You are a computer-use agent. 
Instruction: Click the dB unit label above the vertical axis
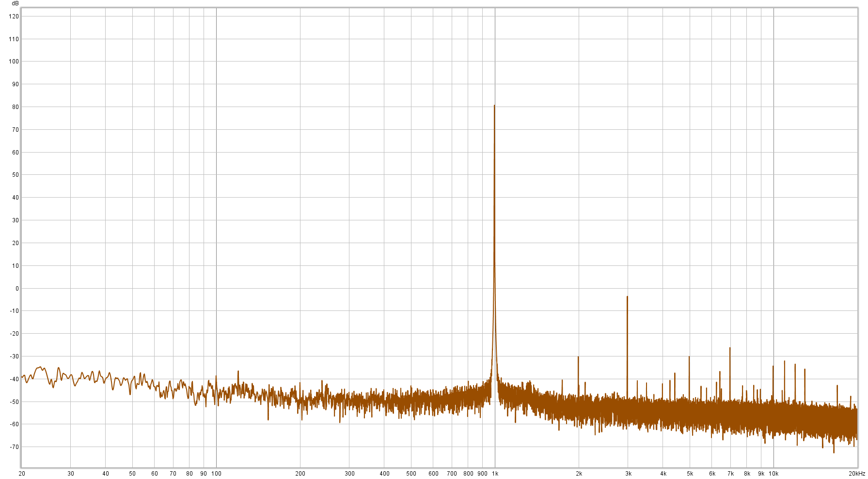point(16,3)
